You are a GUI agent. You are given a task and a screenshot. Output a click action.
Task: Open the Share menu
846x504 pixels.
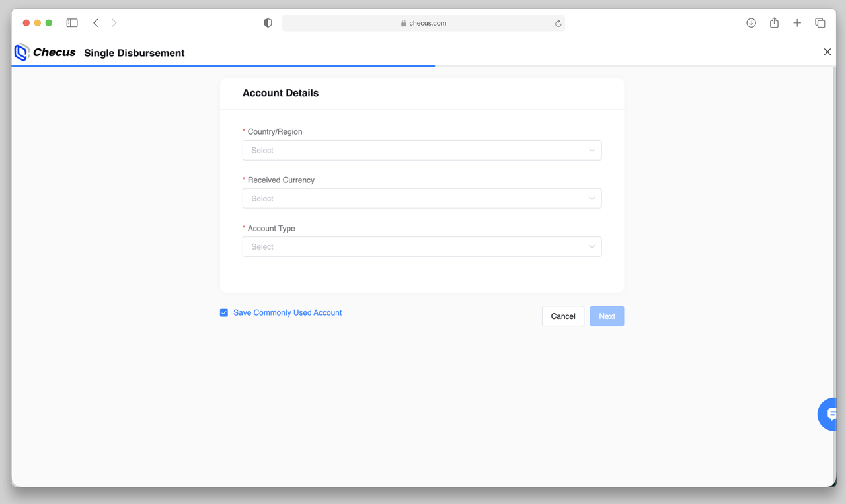click(x=774, y=23)
